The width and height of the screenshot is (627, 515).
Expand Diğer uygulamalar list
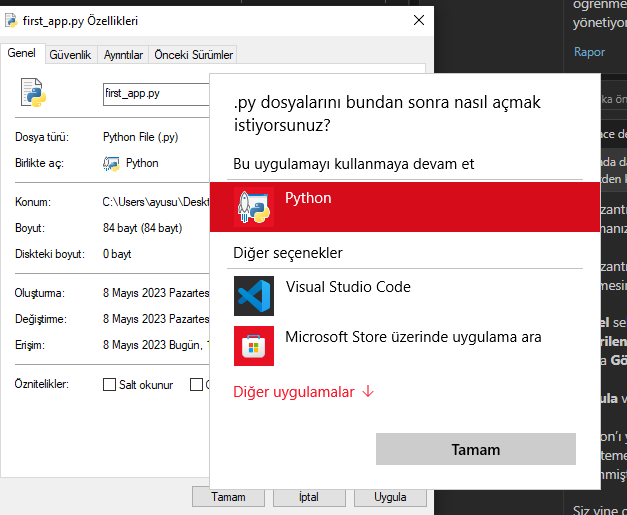pyautogui.click(x=304, y=392)
